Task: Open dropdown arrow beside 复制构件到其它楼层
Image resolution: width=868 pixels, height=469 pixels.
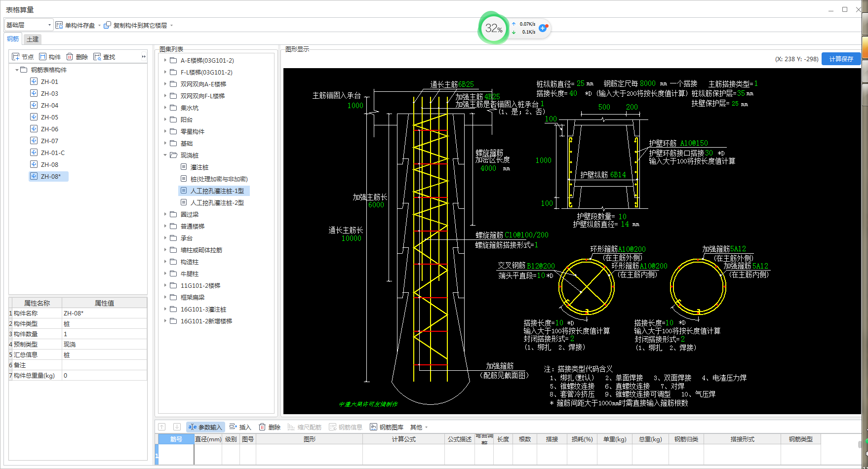Action: tap(172, 26)
